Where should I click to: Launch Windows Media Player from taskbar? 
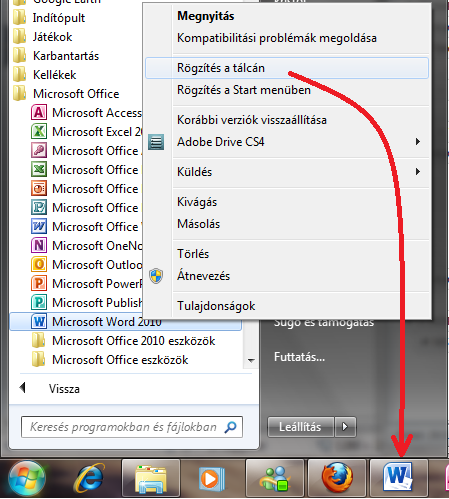click(x=212, y=479)
